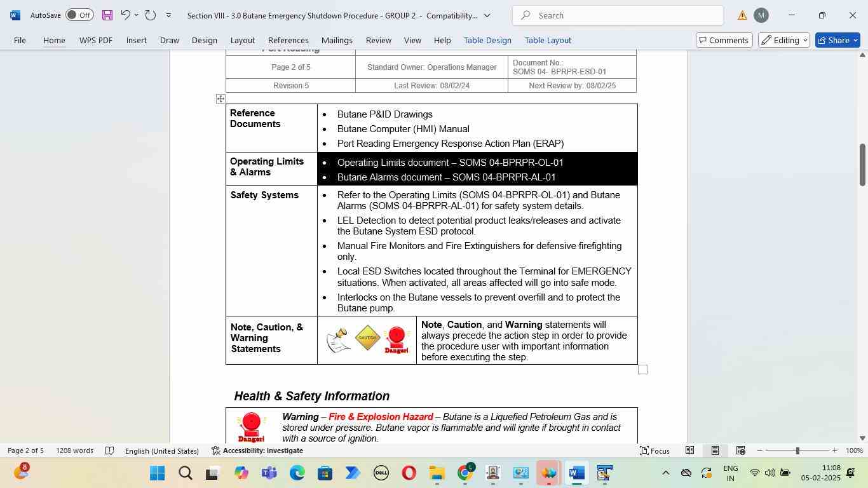Click the zoom slider handle
Screen dimensions: 868x488
(x=797, y=451)
